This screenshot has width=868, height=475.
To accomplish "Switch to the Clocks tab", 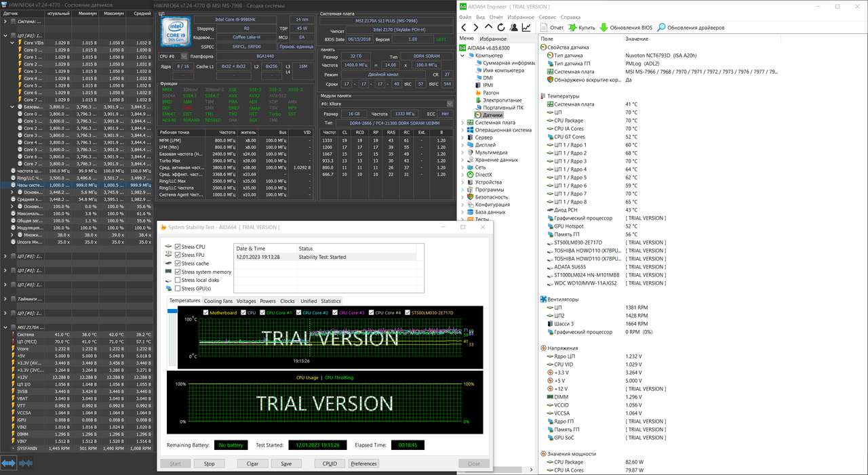I will (x=288, y=301).
